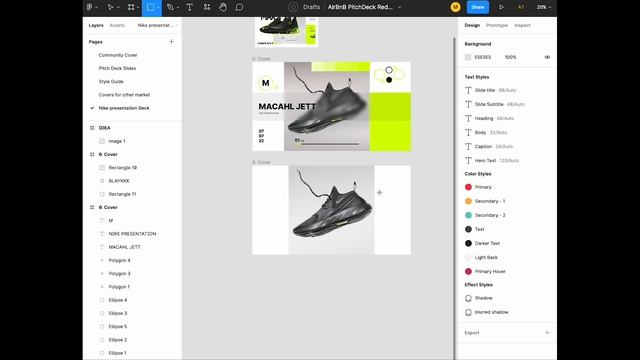The width and height of the screenshot is (640, 360).
Task: Open file name options dropdown arrow
Action: [x=400, y=7]
